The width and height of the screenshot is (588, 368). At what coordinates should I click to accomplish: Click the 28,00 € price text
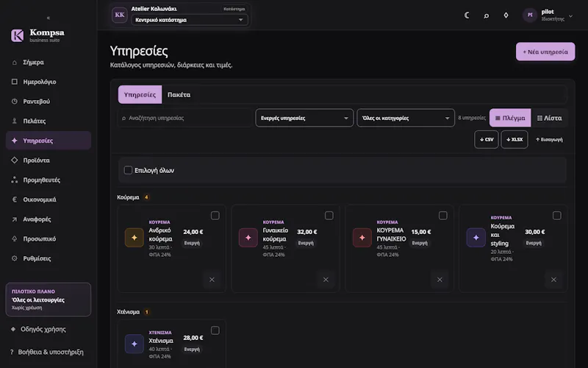pos(193,338)
